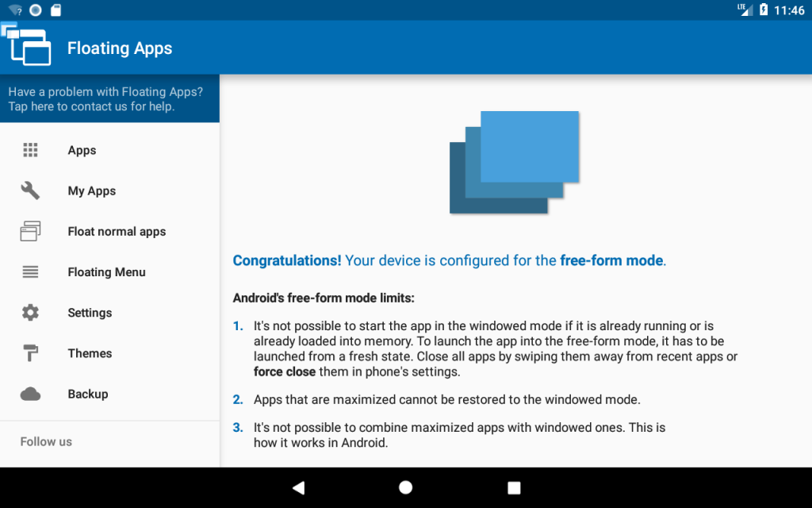Viewport: 812px width, 508px height.
Task: Select the Floating Menu sidebar entry
Action: [106, 271]
